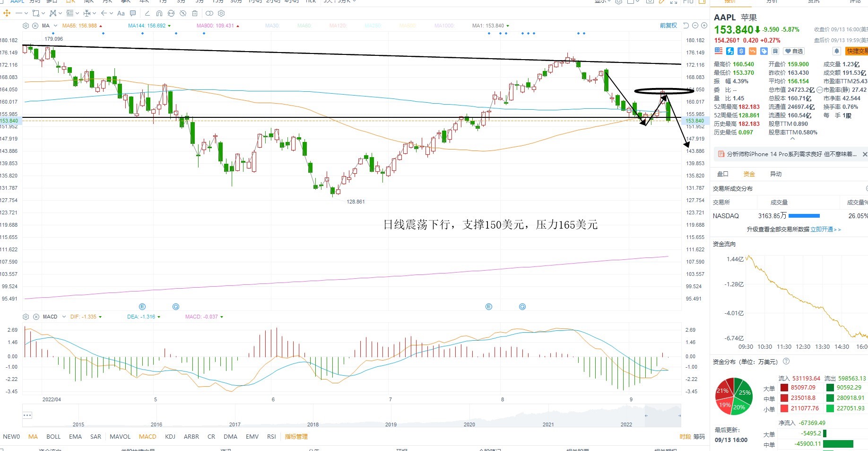Select the magnet snap tool
The image size is (868, 451).
click(x=159, y=13)
